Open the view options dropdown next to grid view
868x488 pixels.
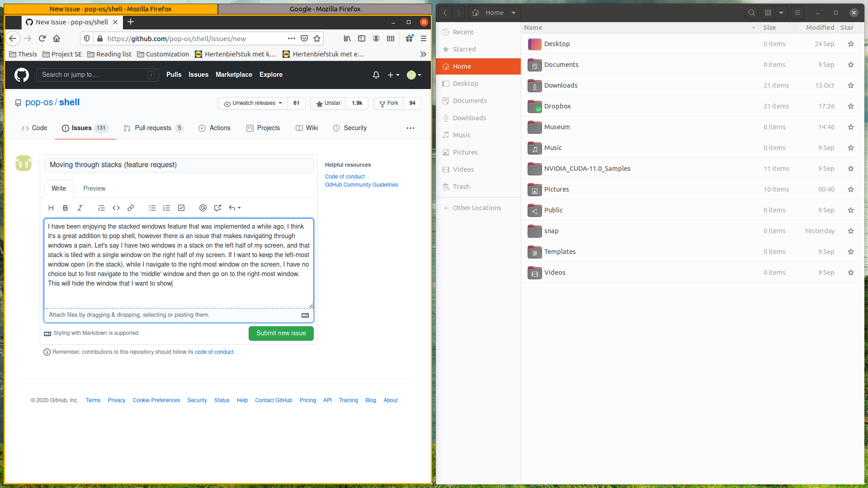(x=782, y=13)
